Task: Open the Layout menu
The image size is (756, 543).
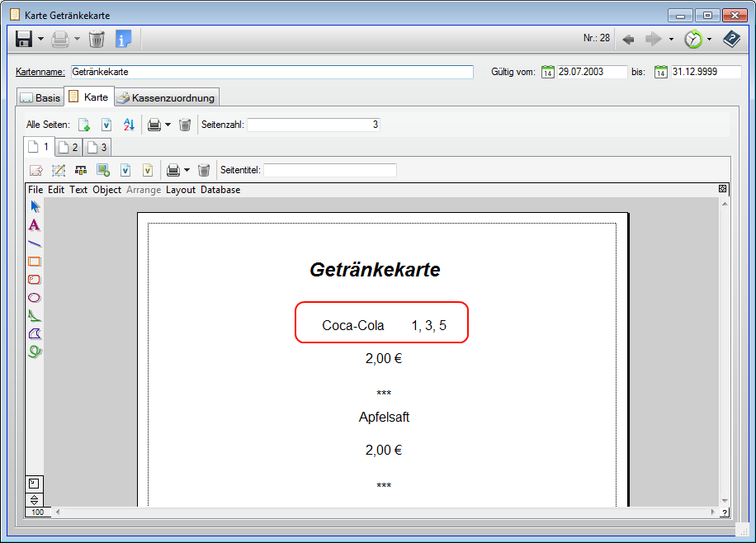Action: (x=181, y=190)
